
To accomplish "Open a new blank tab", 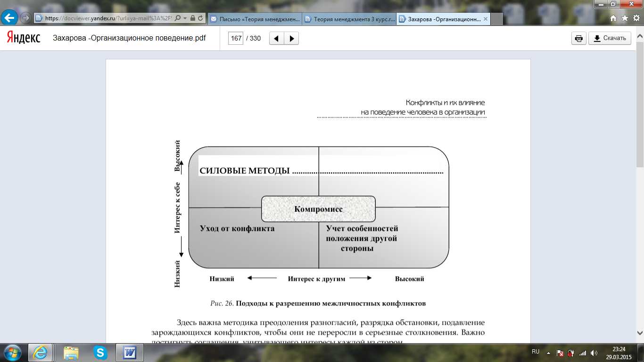I will pos(497,19).
